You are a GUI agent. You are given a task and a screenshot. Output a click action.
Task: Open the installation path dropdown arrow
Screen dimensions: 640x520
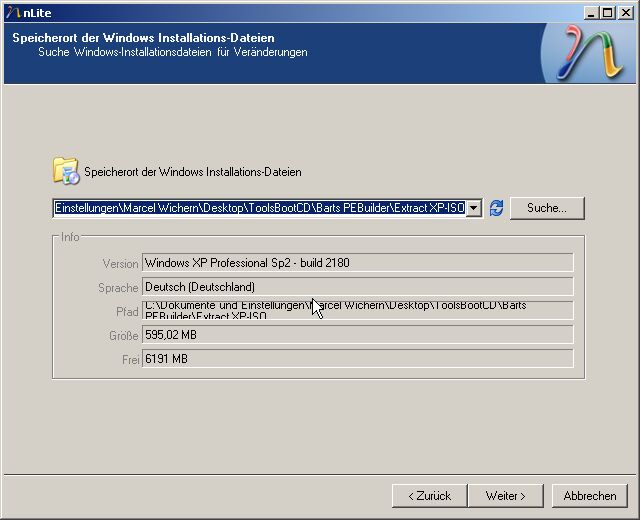coord(473,208)
